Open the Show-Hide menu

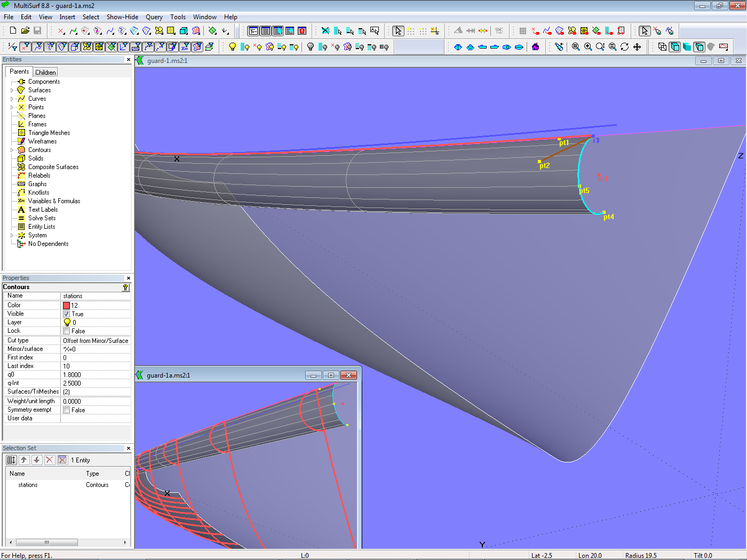(122, 17)
